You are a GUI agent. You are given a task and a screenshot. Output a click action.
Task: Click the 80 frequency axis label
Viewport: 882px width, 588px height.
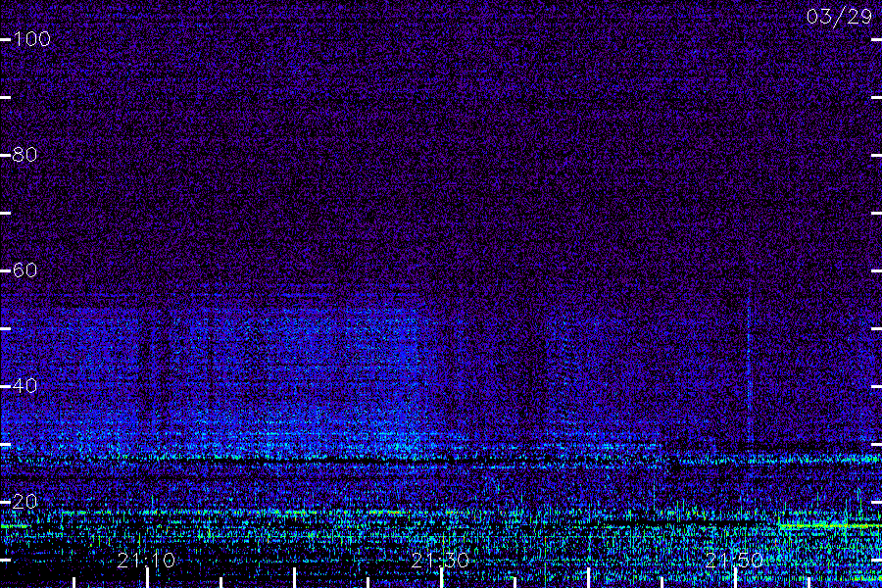[x=24, y=154]
